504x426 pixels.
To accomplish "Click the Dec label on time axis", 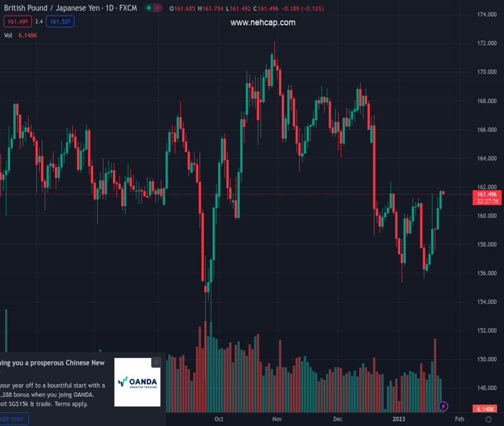I will (337, 419).
